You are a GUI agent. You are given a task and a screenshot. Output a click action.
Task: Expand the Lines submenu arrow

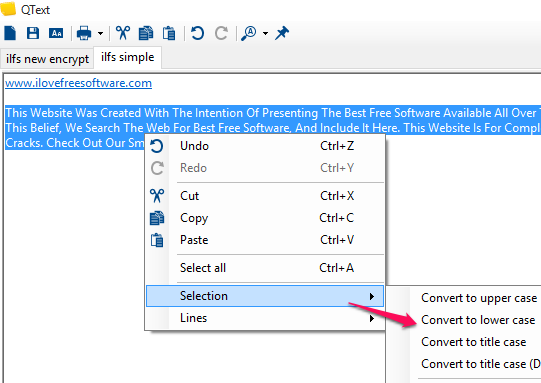[372, 318]
